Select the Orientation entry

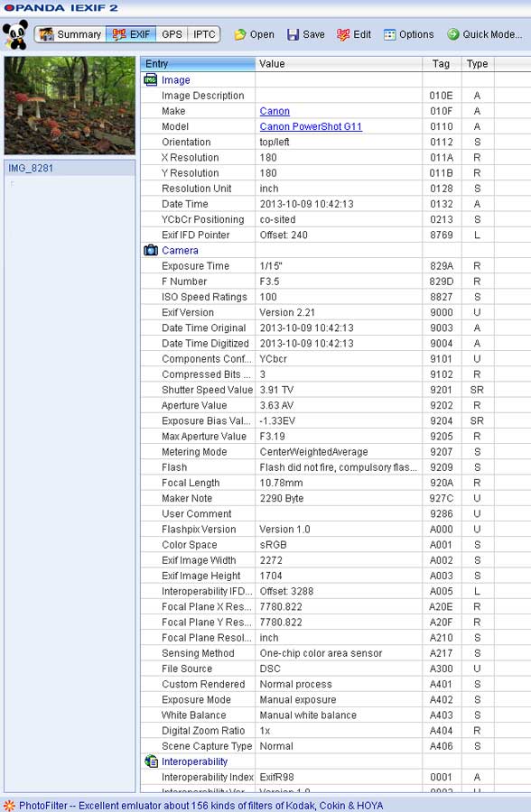click(x=186, y=142)
